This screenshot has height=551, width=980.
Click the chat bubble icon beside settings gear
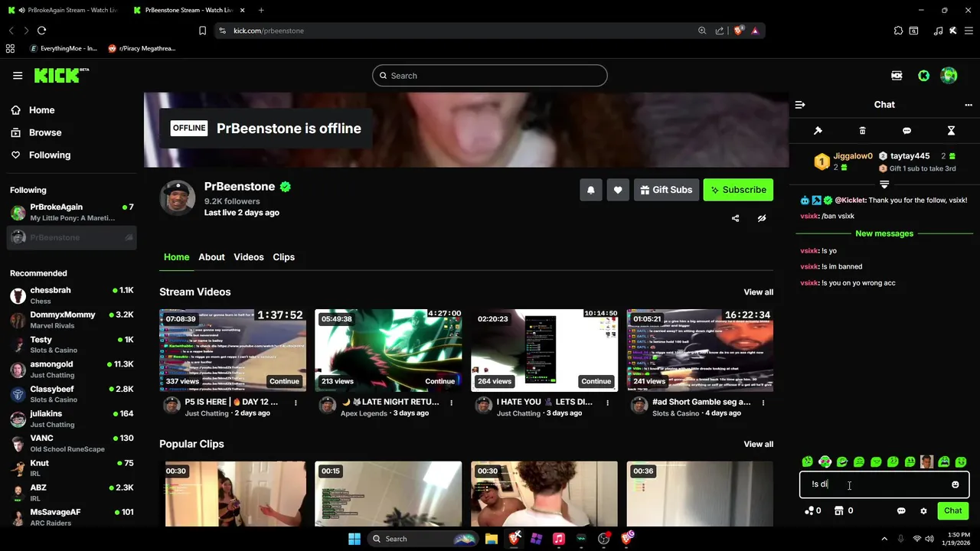(901, 510)
